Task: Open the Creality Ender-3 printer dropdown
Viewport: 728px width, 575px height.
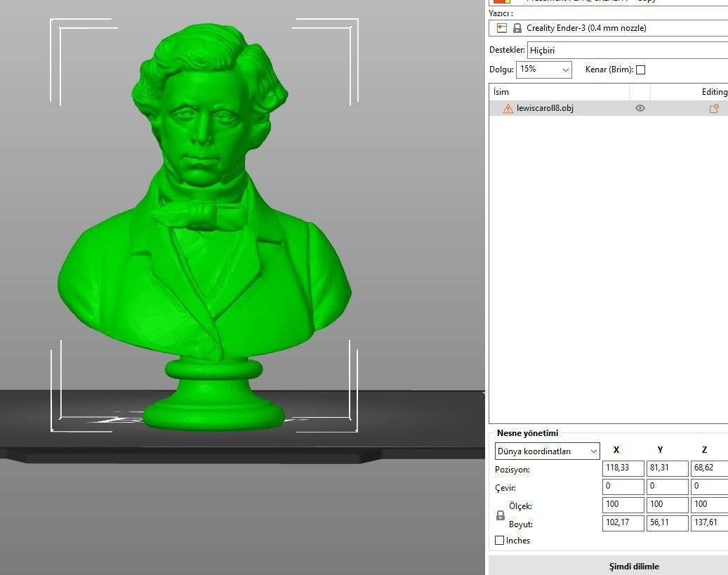Action: point(608,28)
